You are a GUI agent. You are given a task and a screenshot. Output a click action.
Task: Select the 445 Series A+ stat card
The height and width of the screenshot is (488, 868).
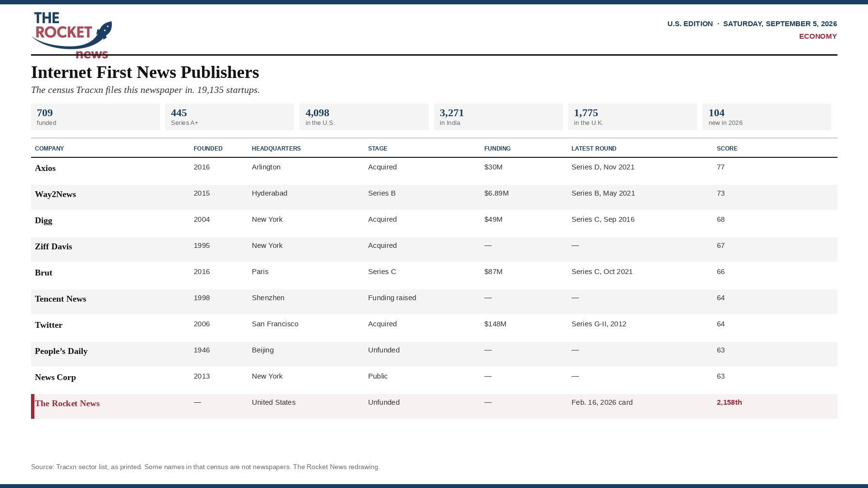(230, 117)
